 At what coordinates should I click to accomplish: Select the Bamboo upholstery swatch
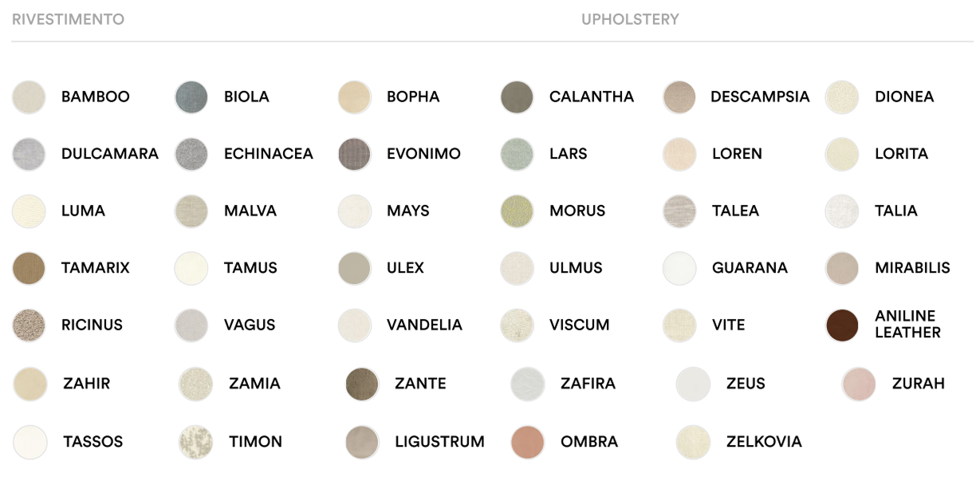coord(29,97)
